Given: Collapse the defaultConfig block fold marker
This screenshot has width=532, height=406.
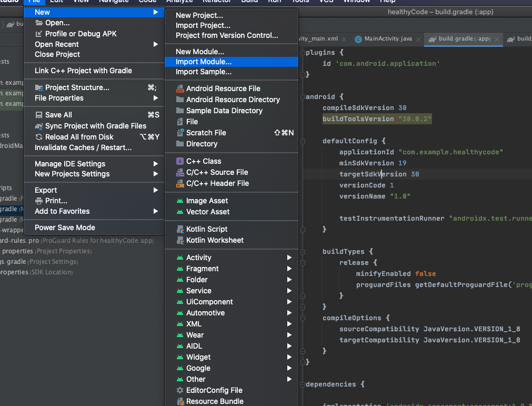Looking at the screenshot, I should pyautogui.click(x=303, y=141).
